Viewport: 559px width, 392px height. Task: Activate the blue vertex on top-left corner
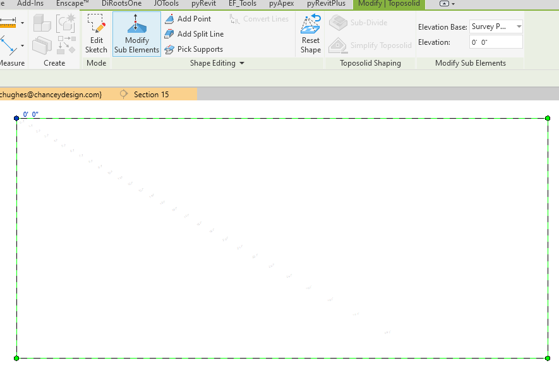pyautogui.click(x=16, y=118)
